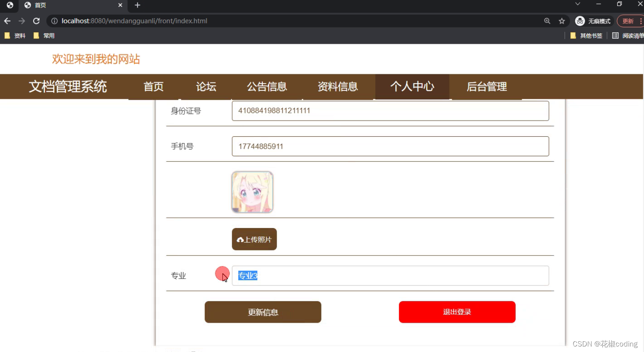Open the 资料 bookmarks folder icon
Screen dimensions: 644x352
[7, 36]
